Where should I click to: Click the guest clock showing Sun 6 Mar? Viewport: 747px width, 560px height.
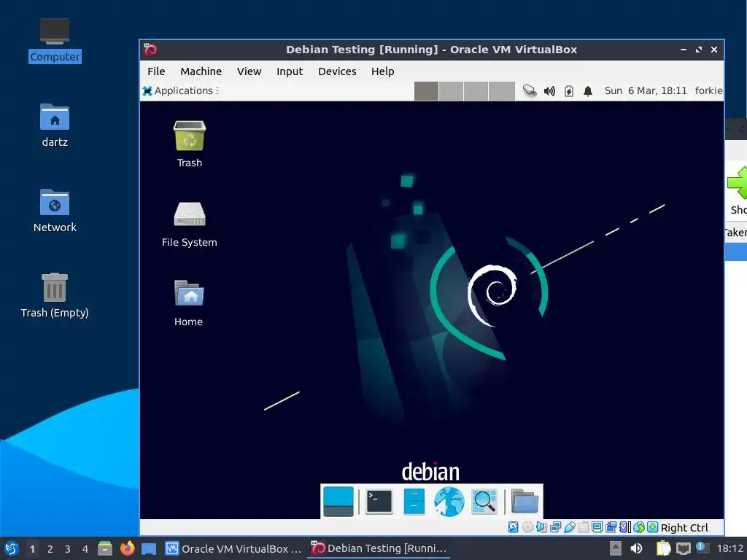pyautogui.click(x=646, y=90)
